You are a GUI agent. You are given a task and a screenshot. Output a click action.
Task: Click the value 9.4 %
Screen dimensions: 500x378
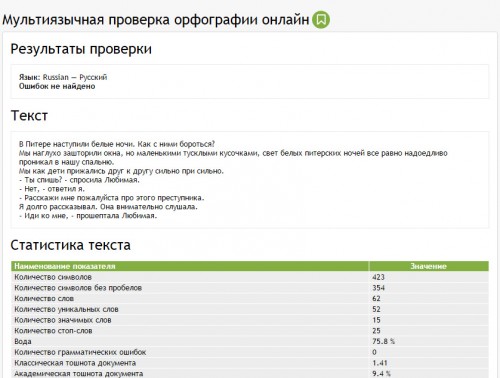pos(382,374)
